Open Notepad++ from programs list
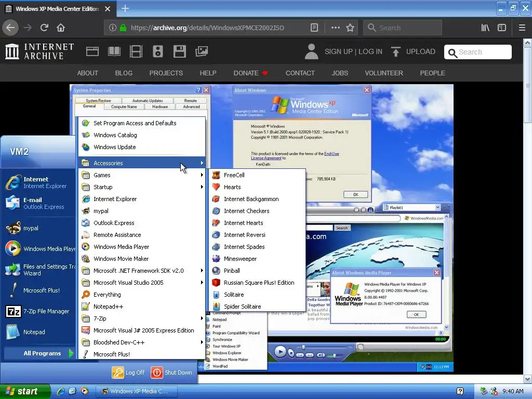Viewport: 532px width, 399px height. click(142, 307)
